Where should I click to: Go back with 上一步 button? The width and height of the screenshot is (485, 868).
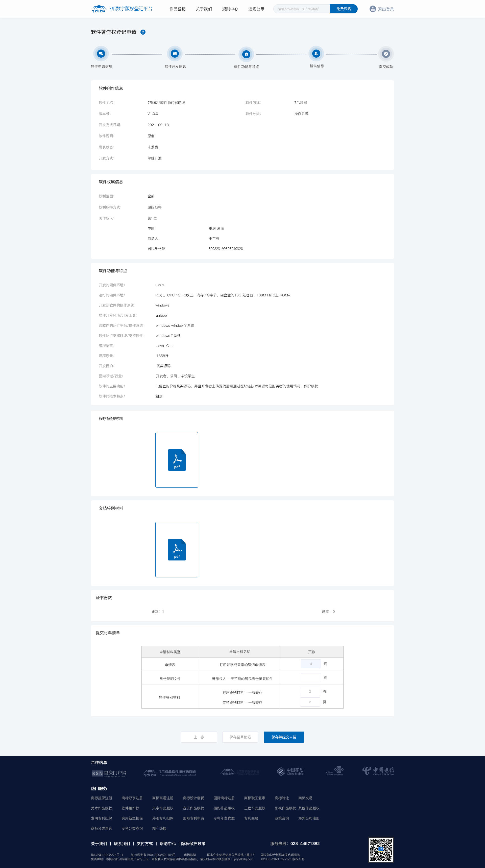199,737
